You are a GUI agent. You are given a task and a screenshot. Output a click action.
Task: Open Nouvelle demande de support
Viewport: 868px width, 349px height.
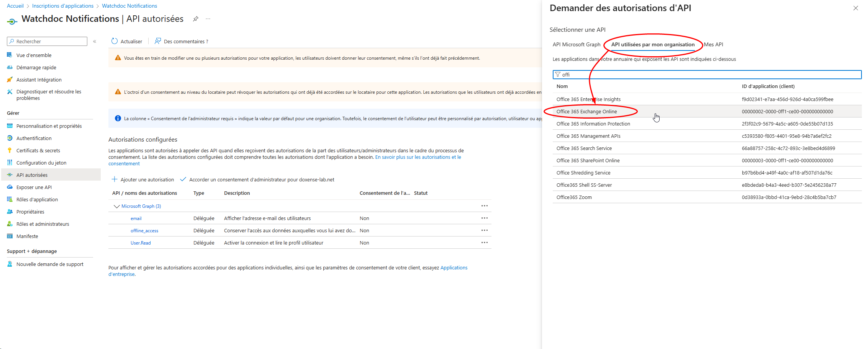click(x=51, y=264)
